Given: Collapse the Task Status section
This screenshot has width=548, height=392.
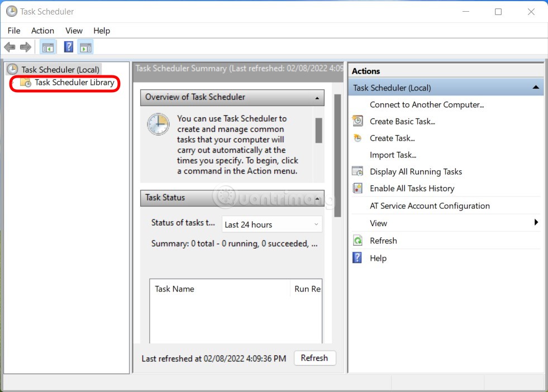Looking at the screenshot, I should tap(316, 198).
